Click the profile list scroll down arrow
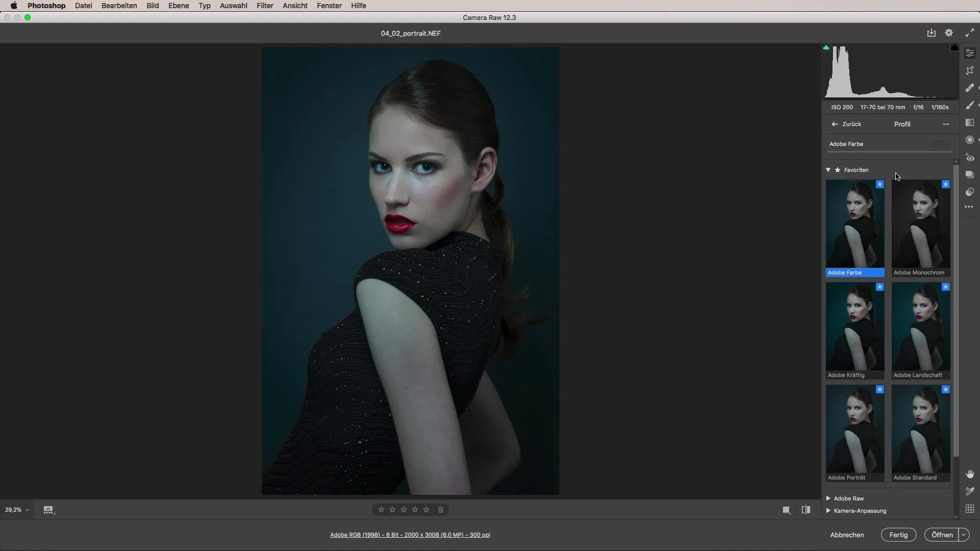This screenshot has width=980, height=551. [x=956, y=516]
